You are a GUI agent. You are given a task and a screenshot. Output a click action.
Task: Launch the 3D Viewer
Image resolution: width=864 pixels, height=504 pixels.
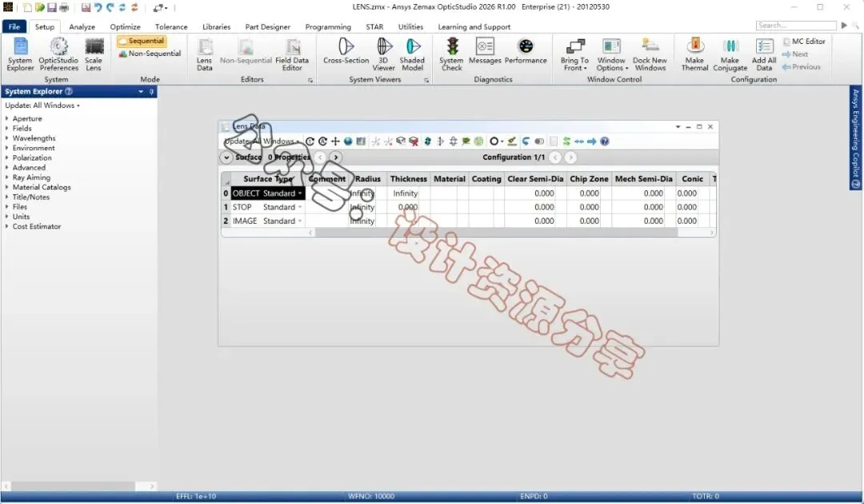[383, 54]
